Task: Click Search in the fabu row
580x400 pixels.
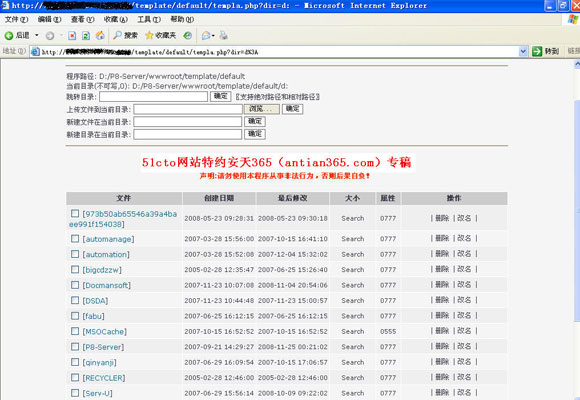Action: click(x=353, y=316)
